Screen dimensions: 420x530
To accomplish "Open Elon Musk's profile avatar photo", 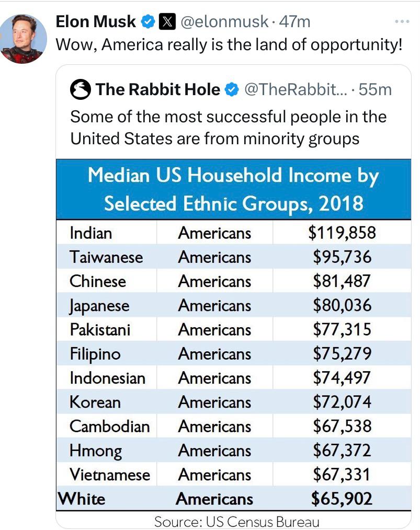I will point(23,39).
